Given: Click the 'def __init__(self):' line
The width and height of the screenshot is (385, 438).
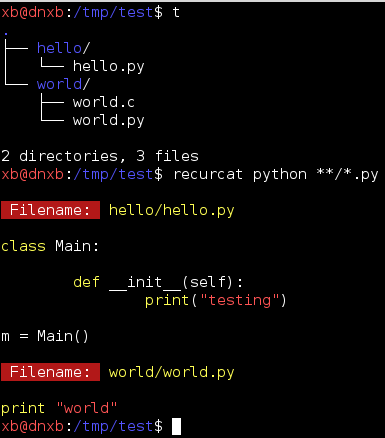Looking at the screenshot, I should [x=158, y=282].
